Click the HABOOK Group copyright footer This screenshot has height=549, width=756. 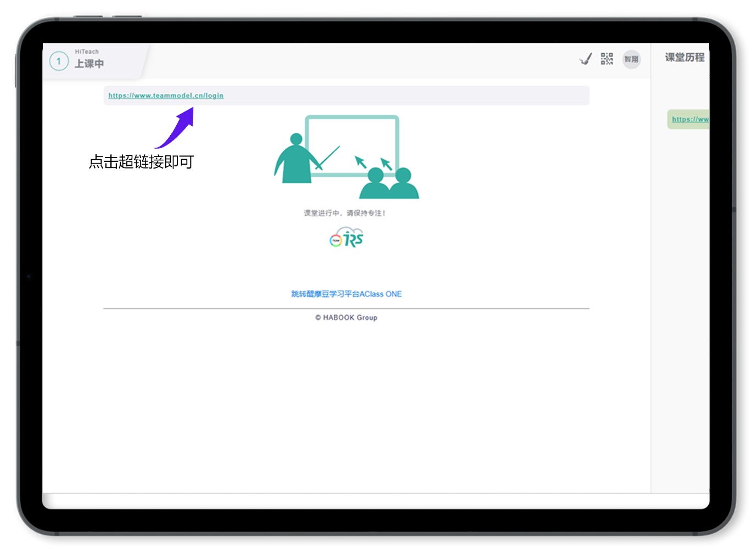pos(346,318)
